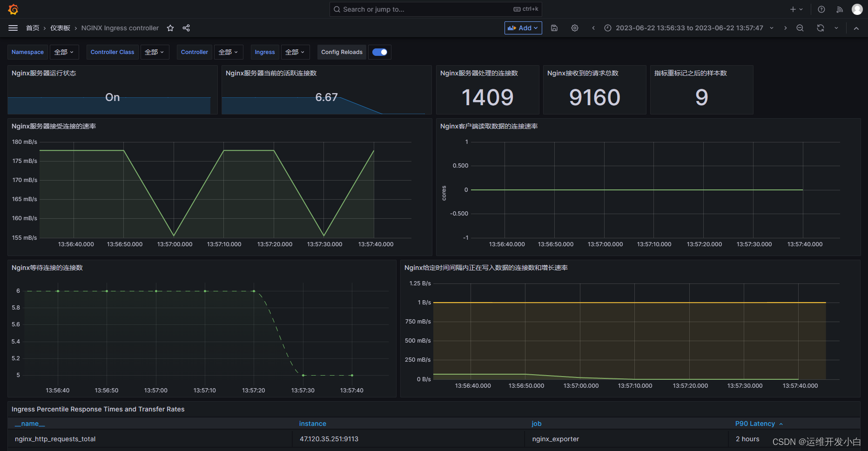Viewport: 868px width, 451px height.
Task: Open the news feed RSS icon
Action: pos(840,9)
